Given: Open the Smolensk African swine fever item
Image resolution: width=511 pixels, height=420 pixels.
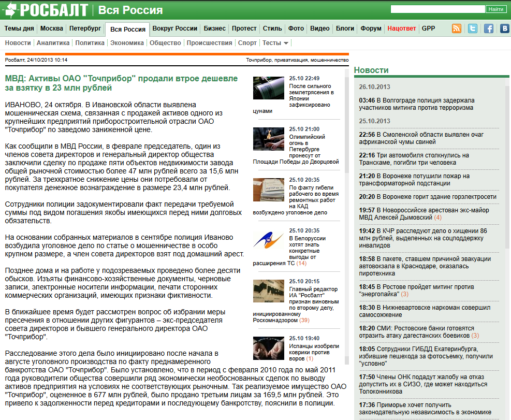Looking at the screenshot, I should [421, 138].
